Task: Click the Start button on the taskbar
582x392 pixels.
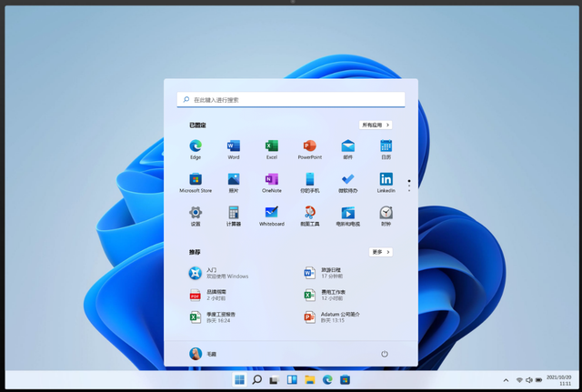Action: [x=240, y=380]
